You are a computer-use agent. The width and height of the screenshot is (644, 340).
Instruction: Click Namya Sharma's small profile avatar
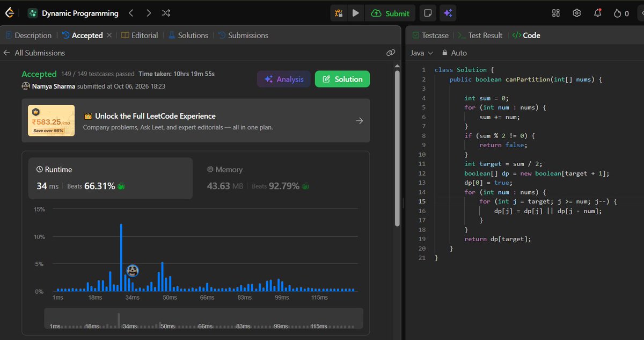coord(25,86)
